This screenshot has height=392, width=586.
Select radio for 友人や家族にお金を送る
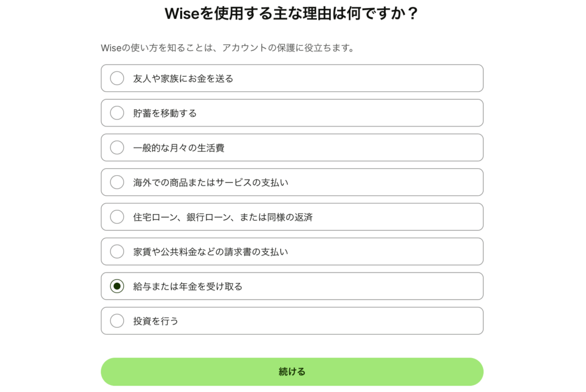117,78
